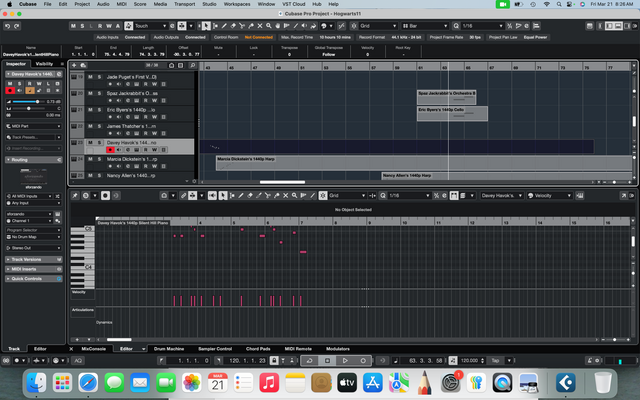
Task: Solo the Spaz Jackrabbit's Orchestra track
Action: [99, 93]
